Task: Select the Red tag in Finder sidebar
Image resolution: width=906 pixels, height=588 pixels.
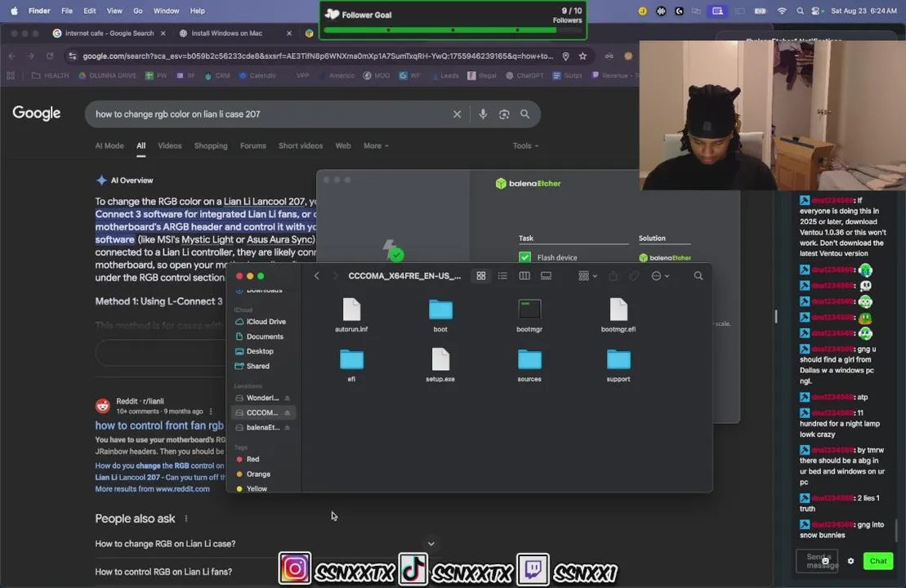Action: click(252, 459)
